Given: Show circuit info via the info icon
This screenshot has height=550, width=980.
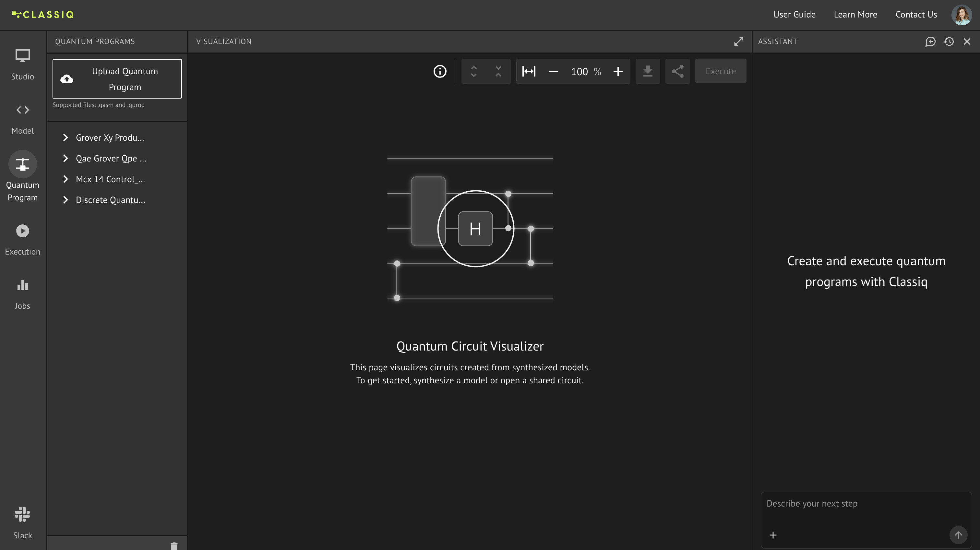Looking at the screenshot, I should click(x=440, y=71).
